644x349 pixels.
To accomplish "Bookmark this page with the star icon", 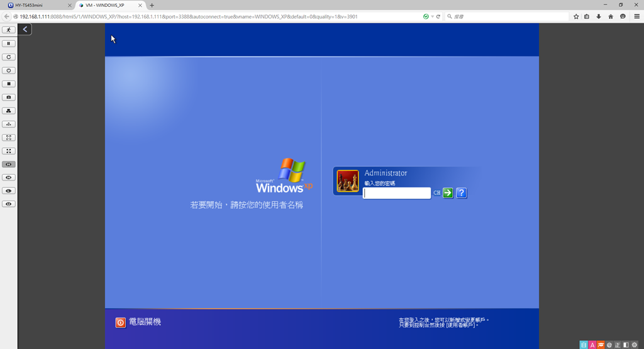I will [576, 16].
